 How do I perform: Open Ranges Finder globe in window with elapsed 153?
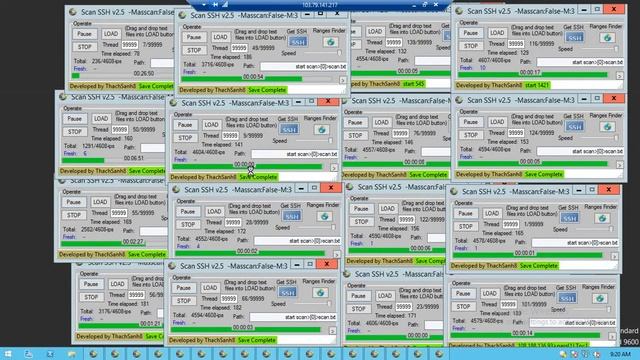[607, 127]
